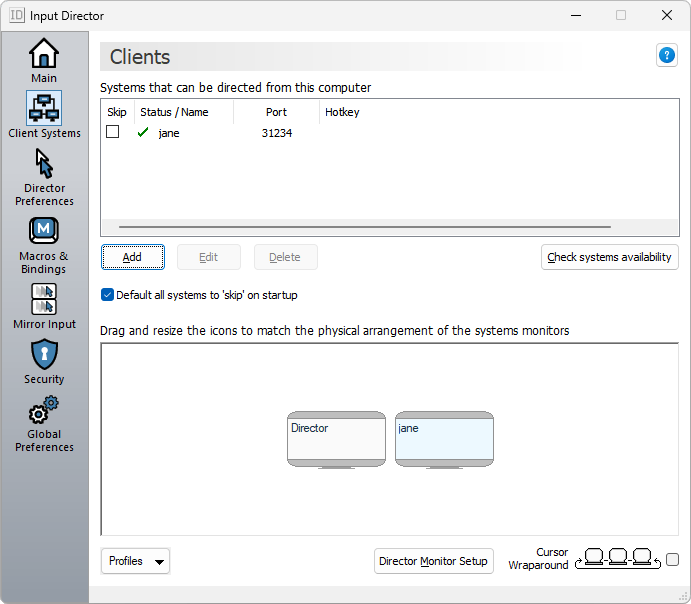Image resolution: width=691 pixels, height=604 pixels.
Task: Open Global Preferences gears icon
Action: pyautogui.click(x=44, y=410)
